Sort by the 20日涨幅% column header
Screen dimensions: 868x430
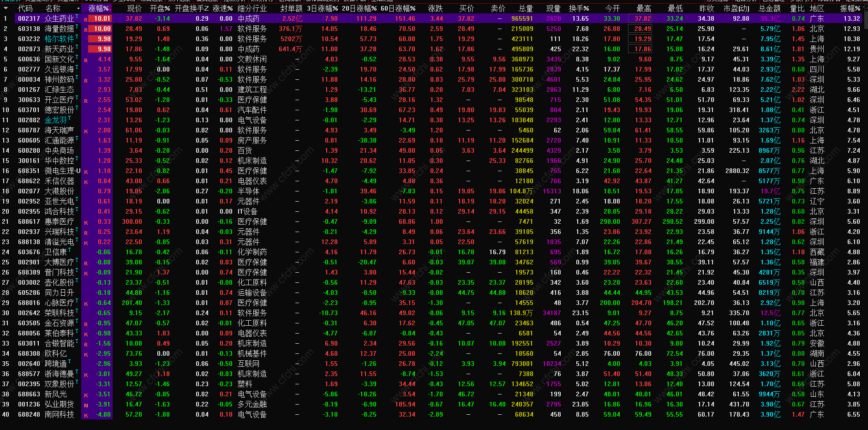click(x=359, y=8)
